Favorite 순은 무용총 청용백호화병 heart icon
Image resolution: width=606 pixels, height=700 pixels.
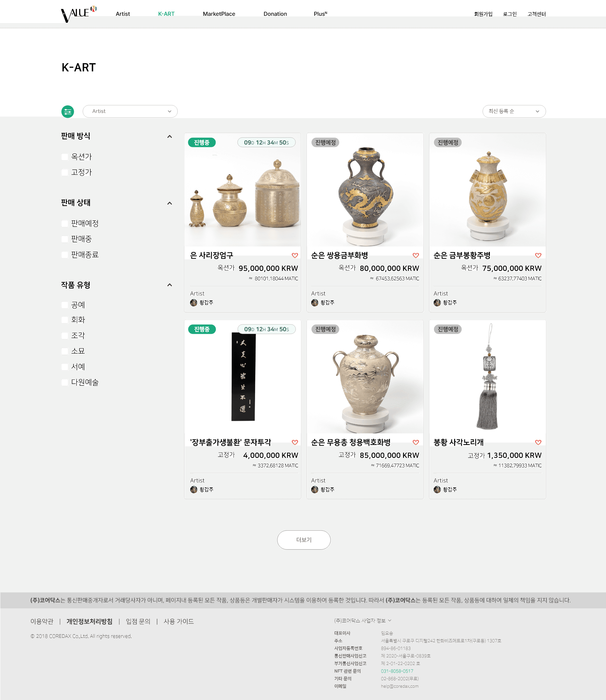(416, 443)
